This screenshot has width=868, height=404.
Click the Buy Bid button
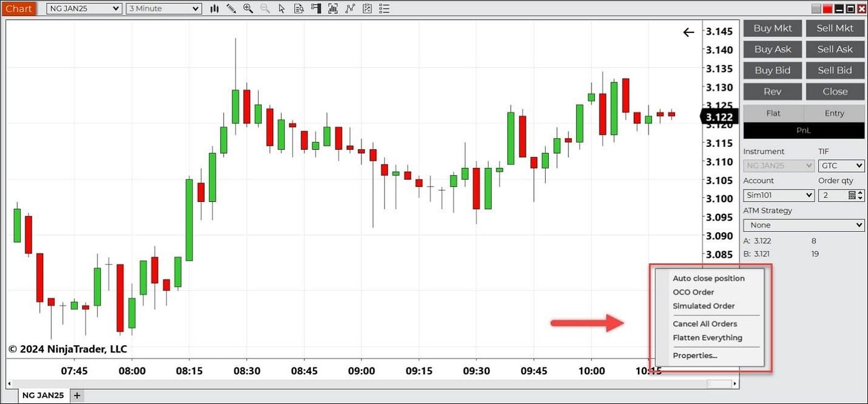pyautogui.click(x=773, y=70)
